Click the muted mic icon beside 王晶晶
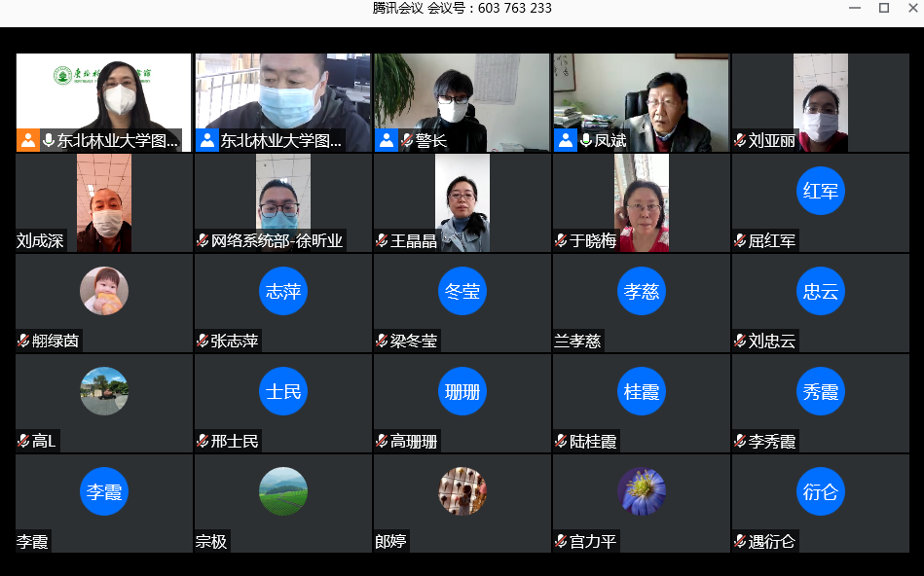 click(x=382, y=240)
